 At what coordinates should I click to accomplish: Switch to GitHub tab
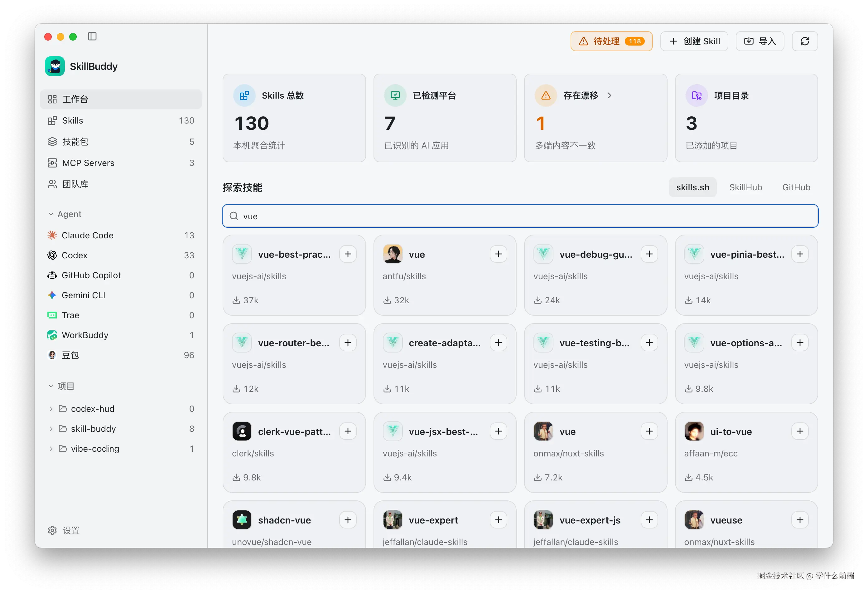796,187
